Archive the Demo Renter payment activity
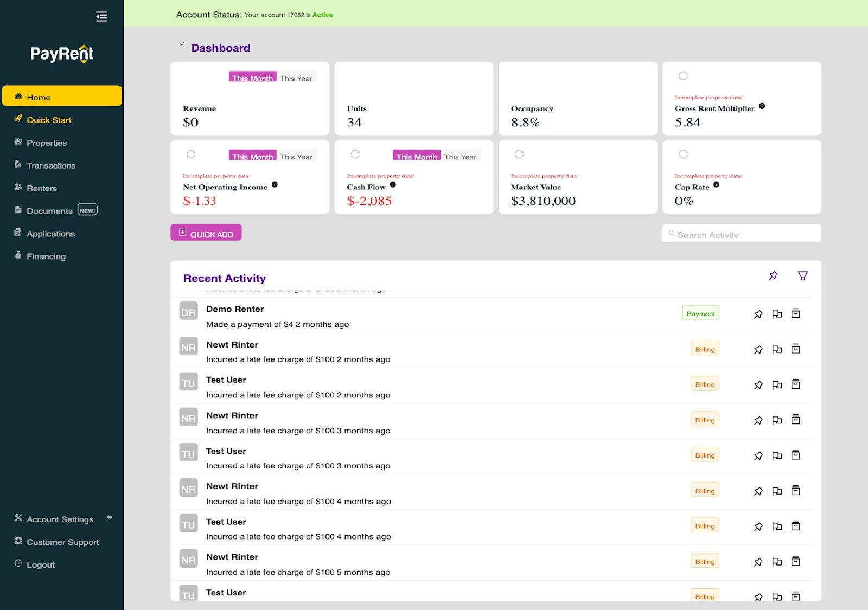 click(795, 314)
